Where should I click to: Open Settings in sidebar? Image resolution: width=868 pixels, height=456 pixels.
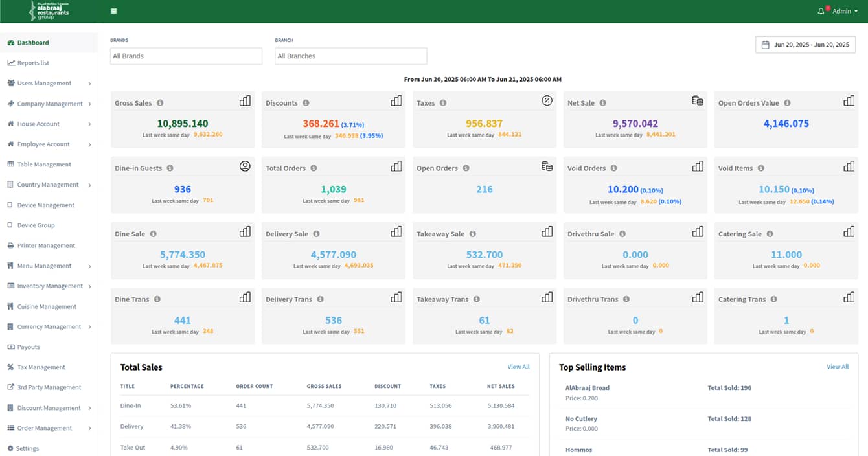point(49,448)
